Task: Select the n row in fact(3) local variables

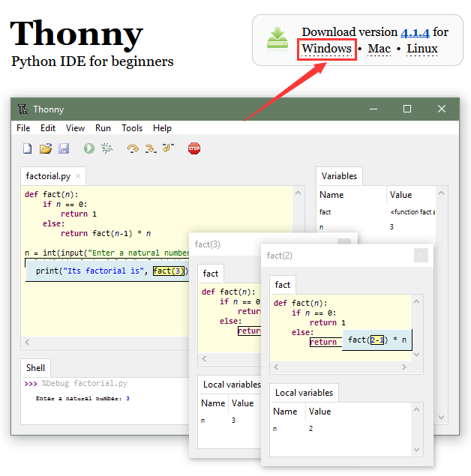Action: coord(230,421)
